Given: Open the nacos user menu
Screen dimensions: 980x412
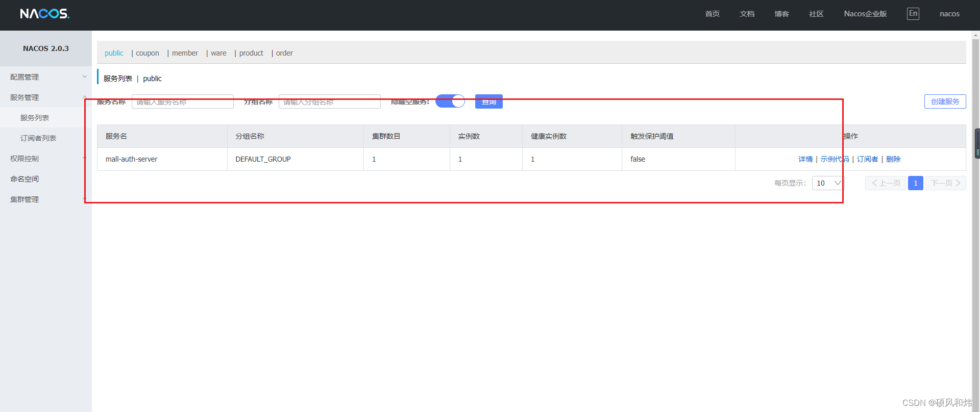Looking at the screenshot, I should pyautogui.click(x=949, y=14).
